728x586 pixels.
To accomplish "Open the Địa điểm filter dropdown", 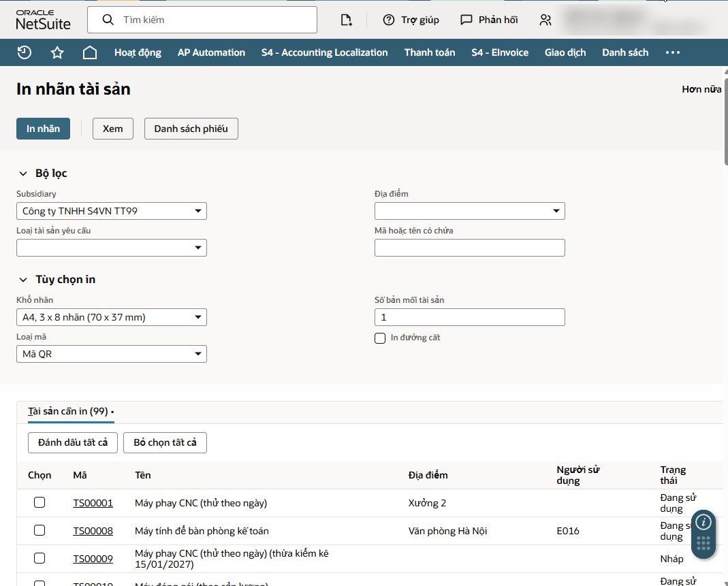I will [x=470, y=211].
